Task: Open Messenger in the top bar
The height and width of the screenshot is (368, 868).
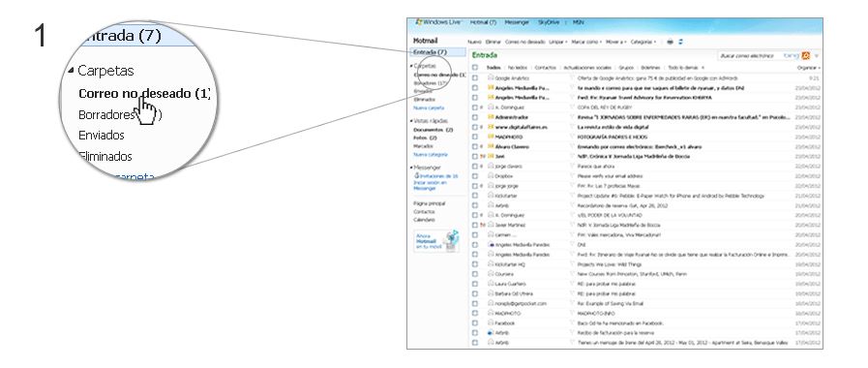Action: 517,22
